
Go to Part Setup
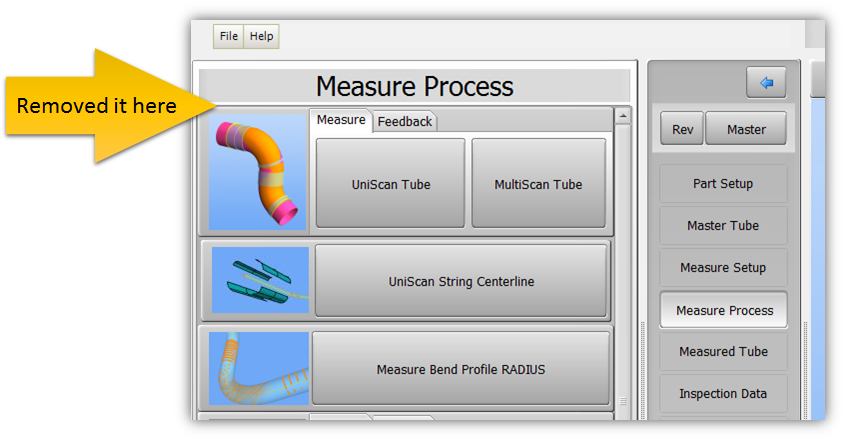point(723,184)
